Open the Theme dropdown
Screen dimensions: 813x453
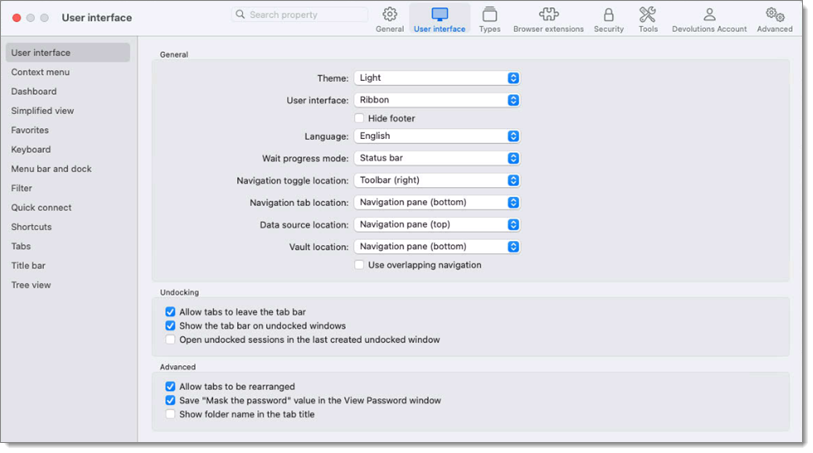pos(437,78)
